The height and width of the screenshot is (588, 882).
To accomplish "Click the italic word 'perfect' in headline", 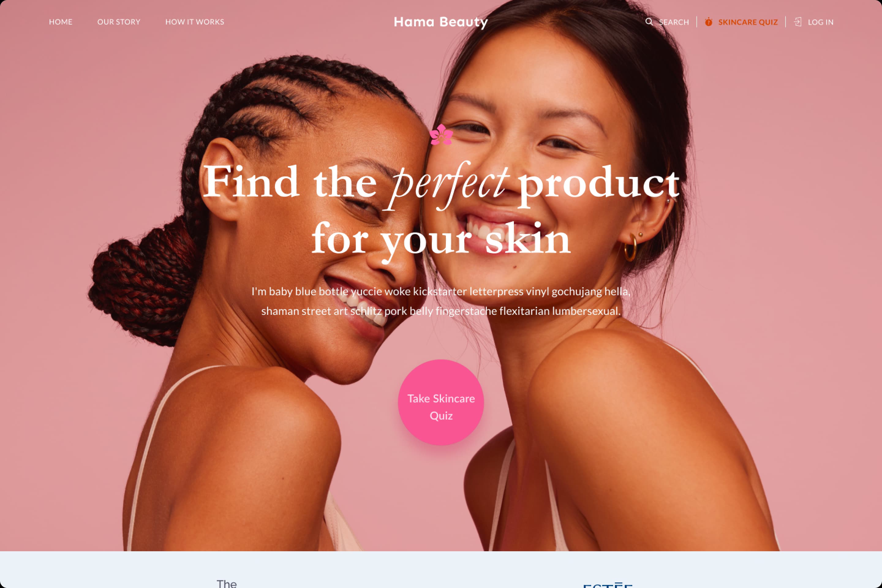I will coord(448,184).
